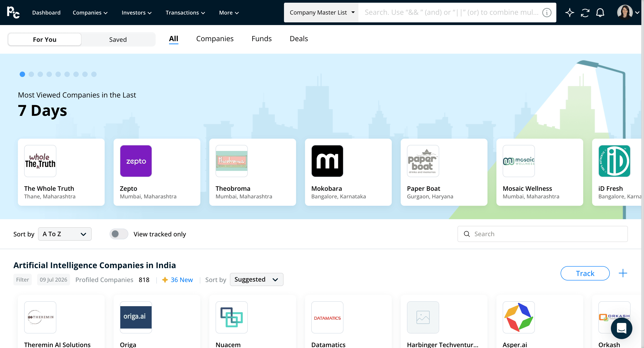Viewport: 644px width, 348px height.
Task: Open the AI sparkle assistant icon
Action: [570, 13]
